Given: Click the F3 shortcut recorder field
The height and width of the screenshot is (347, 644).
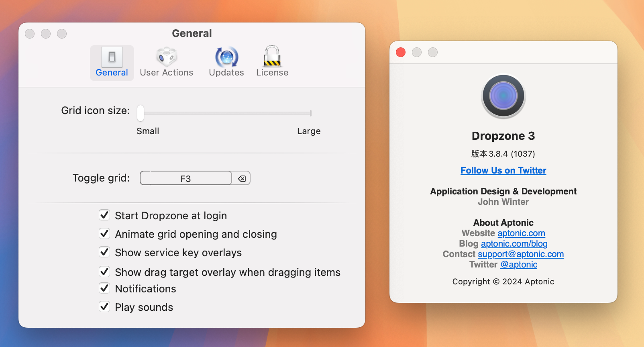Looking at the screenshot, I should [x=186, y=178].
